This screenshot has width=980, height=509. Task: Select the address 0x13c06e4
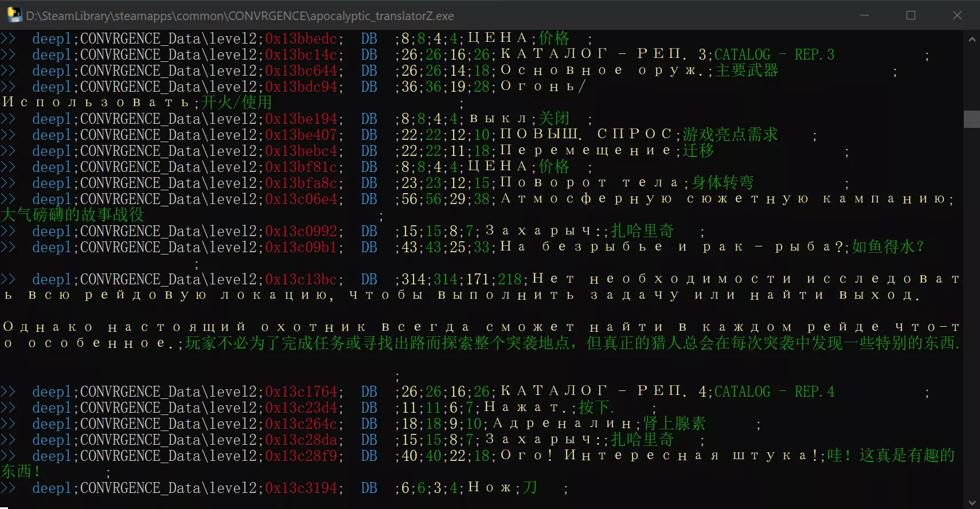[x=301, y=199]
